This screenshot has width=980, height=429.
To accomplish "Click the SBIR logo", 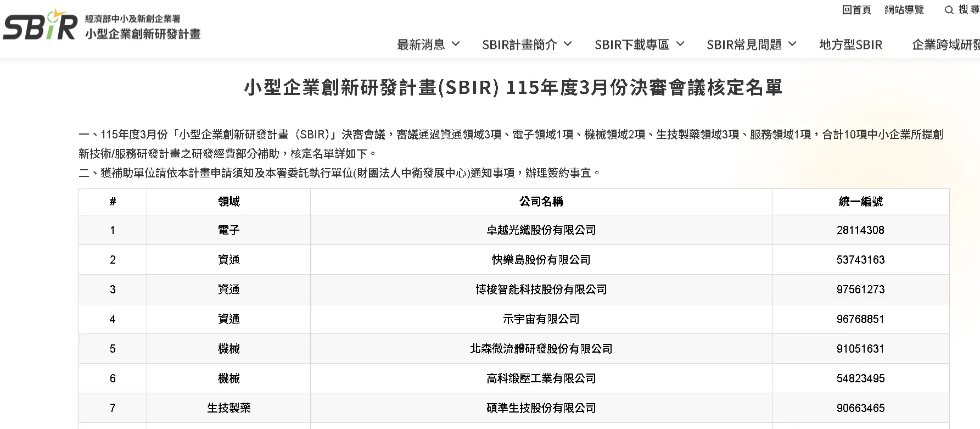I will 40,25.
